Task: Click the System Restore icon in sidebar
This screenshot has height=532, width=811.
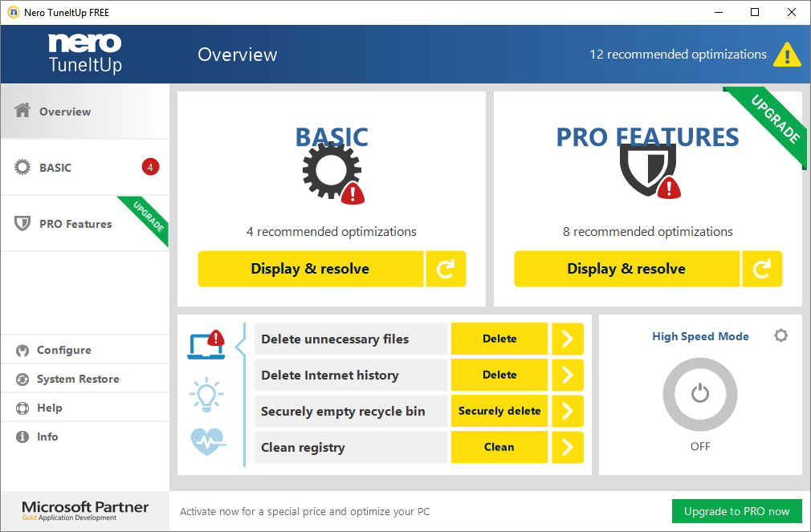Action: [22, 380]
